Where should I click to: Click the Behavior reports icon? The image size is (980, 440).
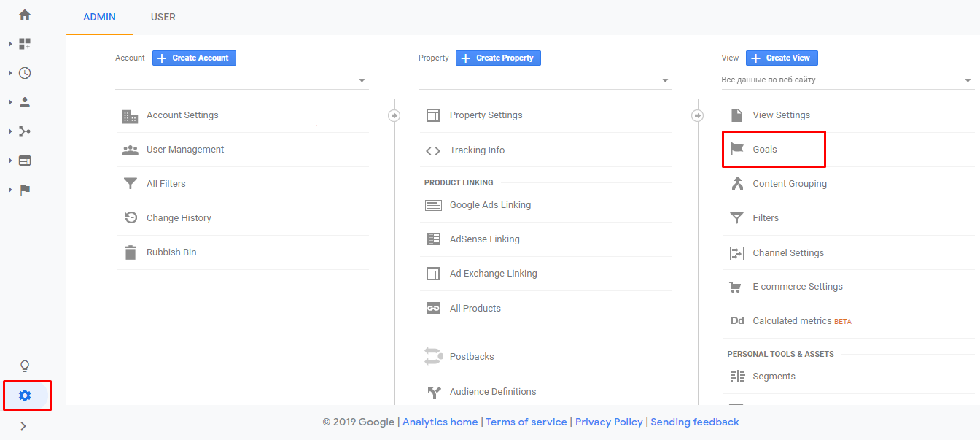(x=24, y=160)
